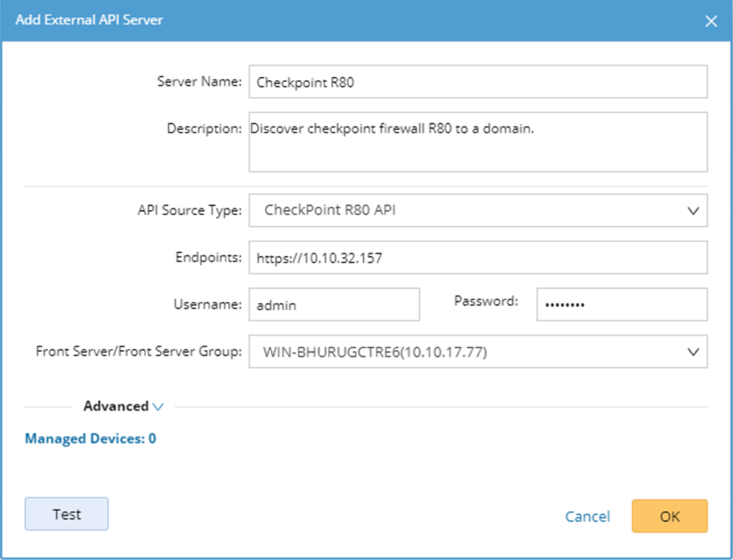Click inside the Description text area
Screen dimensions: 733x560
click(478, 142)
